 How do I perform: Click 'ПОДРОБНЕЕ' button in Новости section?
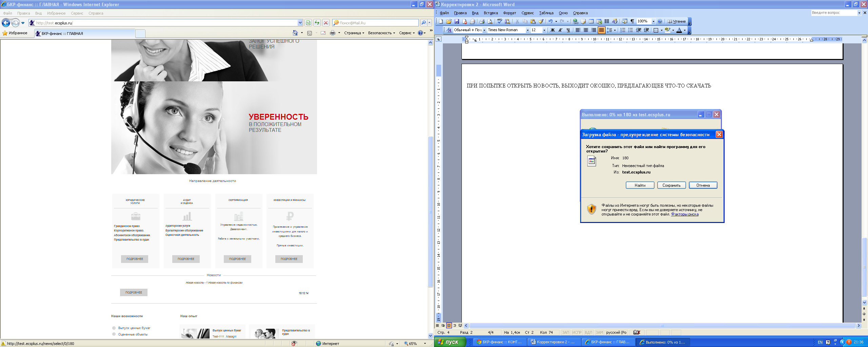click(x=134, y=292)
